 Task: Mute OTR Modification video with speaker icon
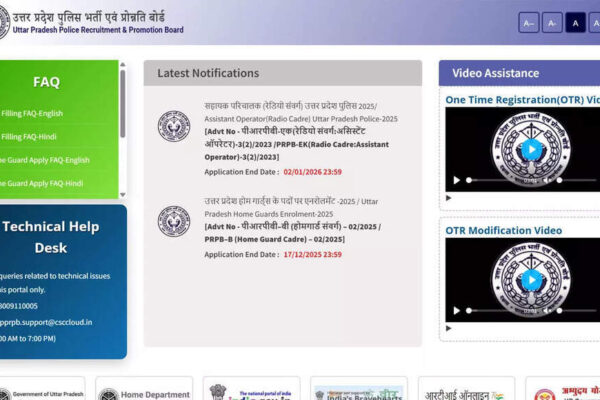[x=547, y=310]
